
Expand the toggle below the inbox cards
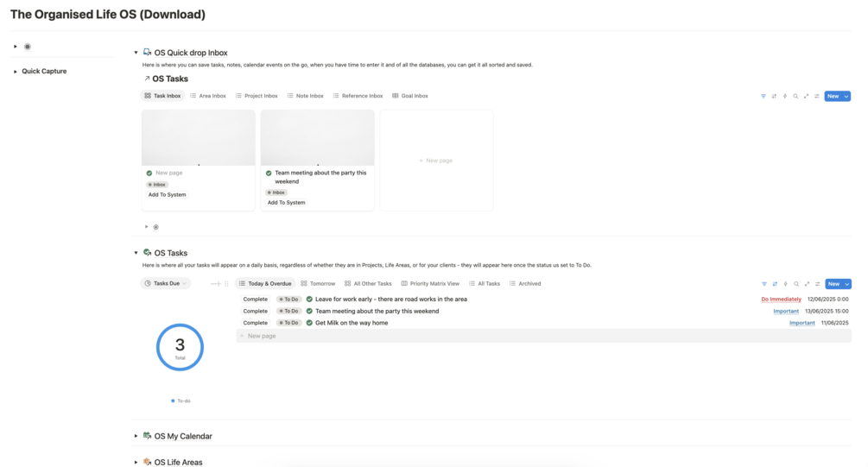[x=146, y=227]
